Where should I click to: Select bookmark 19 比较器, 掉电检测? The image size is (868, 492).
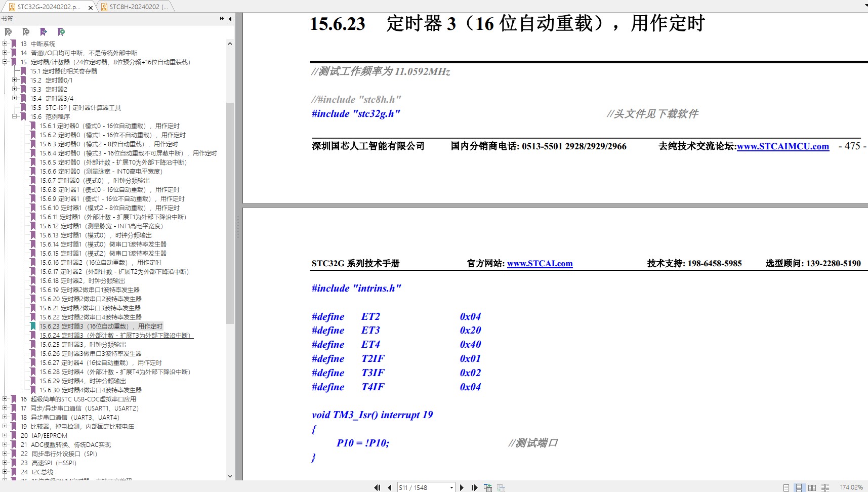tap(77, 427)
